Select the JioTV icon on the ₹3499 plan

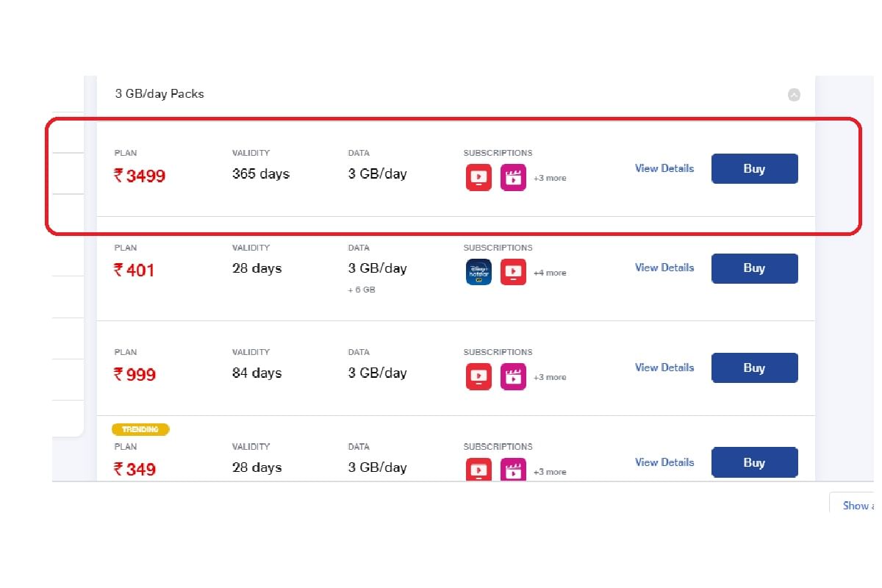(x=478, y=176)
